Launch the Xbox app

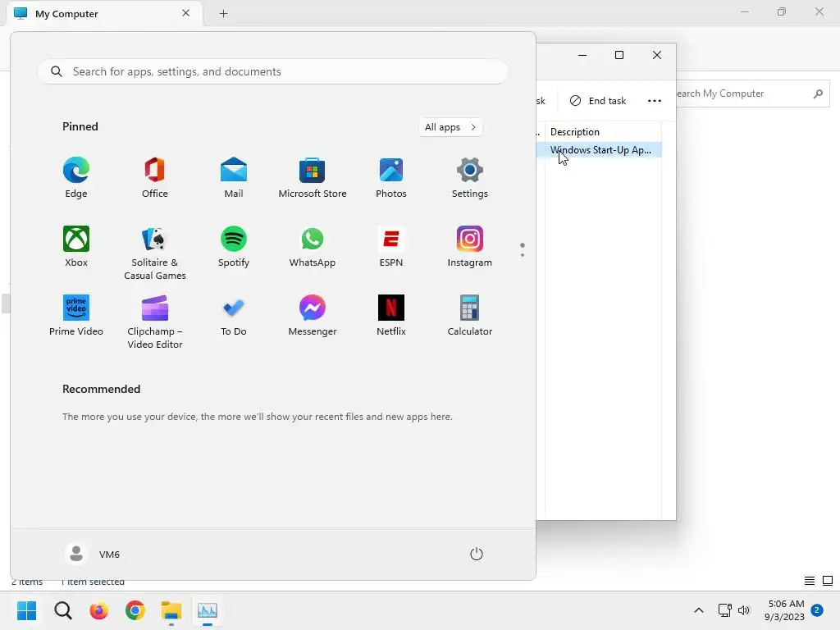point(76,246)
